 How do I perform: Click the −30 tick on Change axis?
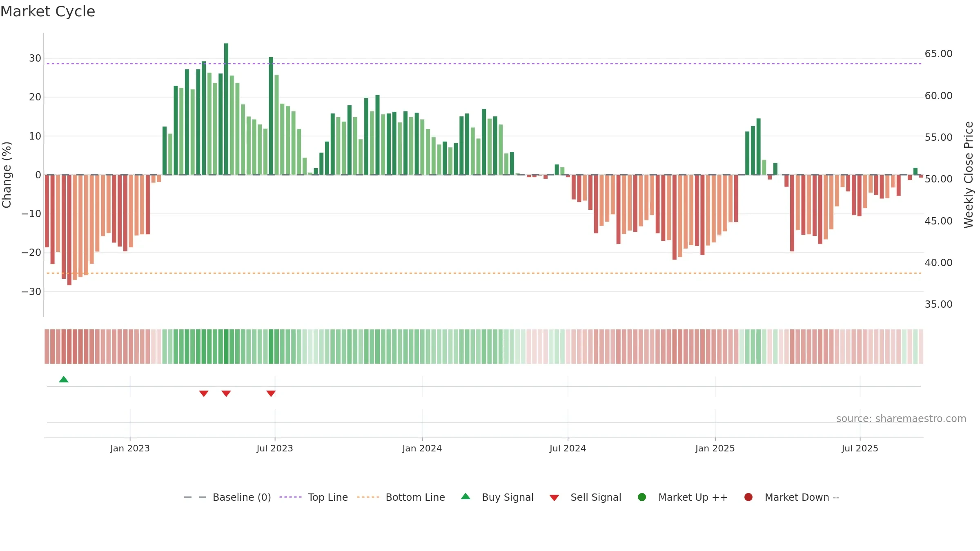click(31, 292)
